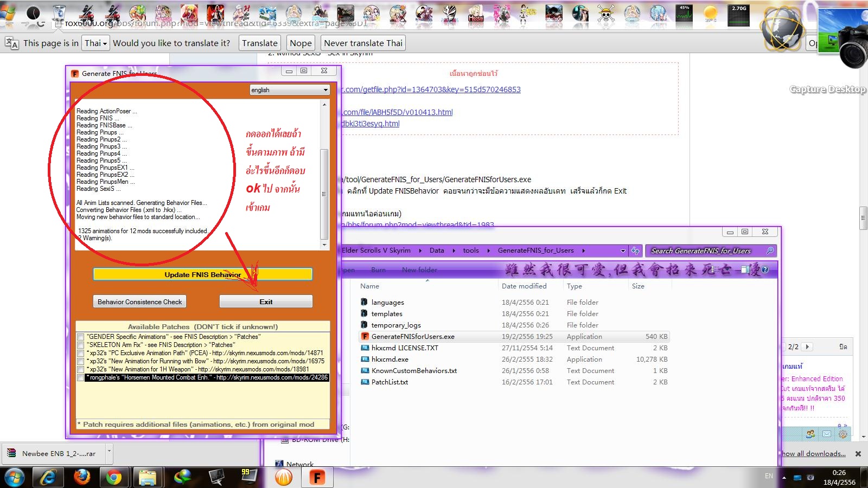Click the hkxcmd.exe file icon
This screenshot has width=868, height=488.
pos(365,359)
